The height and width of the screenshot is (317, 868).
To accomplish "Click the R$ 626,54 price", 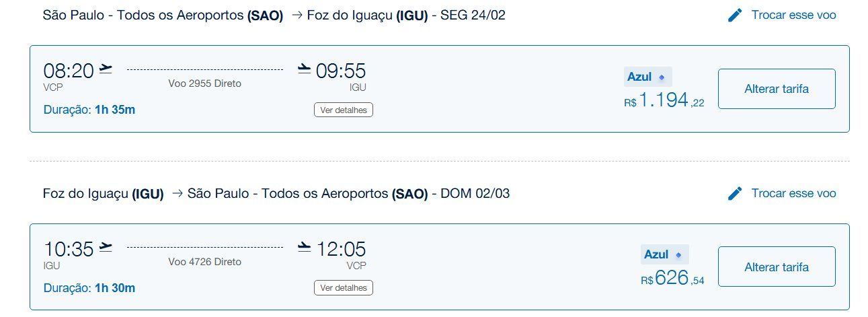I will click(672, 279).
